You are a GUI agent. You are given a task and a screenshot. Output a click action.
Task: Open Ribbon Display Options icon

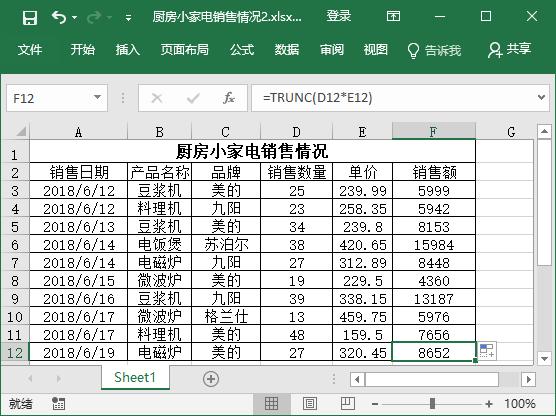point(393,16)
